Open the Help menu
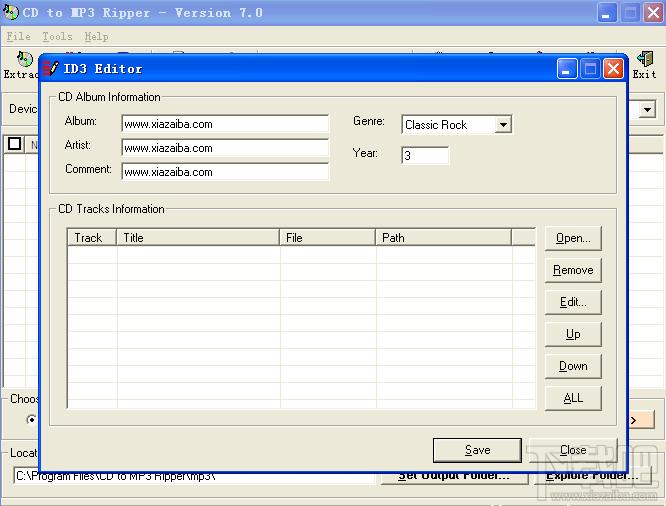Screen dimensions: 666x506 96,37
